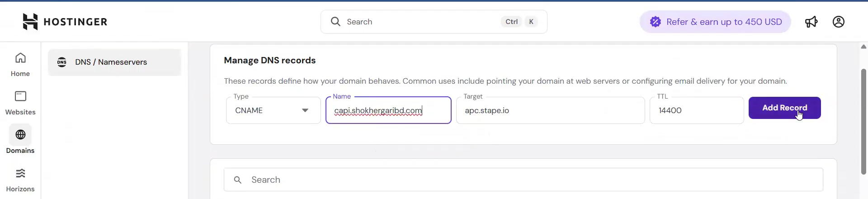
Task: Click the scrollbar up arrow
Action: [863, 47]
